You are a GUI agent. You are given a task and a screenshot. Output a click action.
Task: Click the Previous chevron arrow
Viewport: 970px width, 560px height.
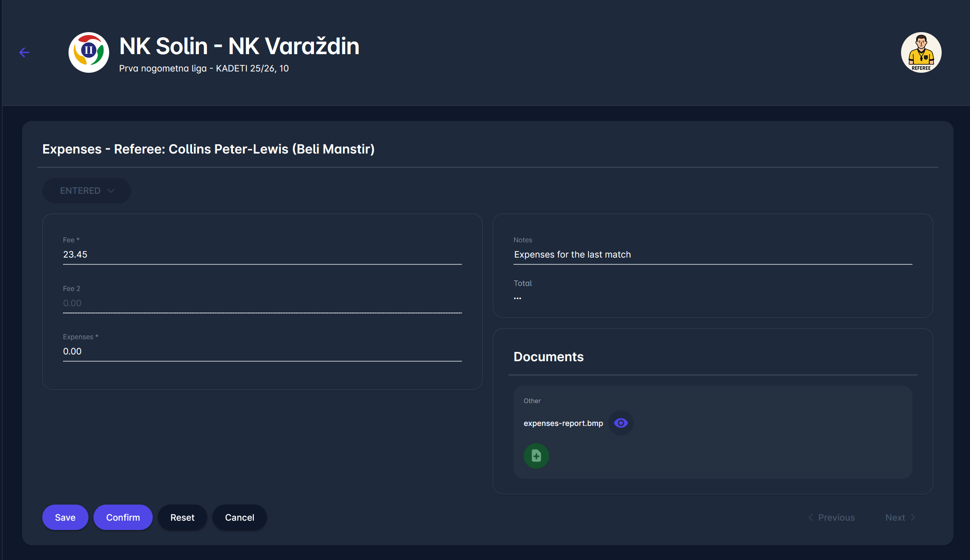(x=811, y=517)
